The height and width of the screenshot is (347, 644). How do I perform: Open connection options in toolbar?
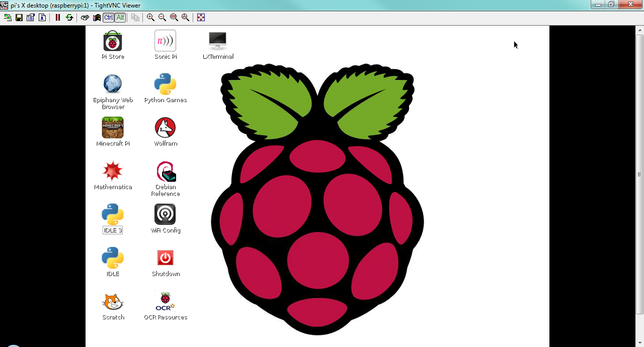point(31,18)
